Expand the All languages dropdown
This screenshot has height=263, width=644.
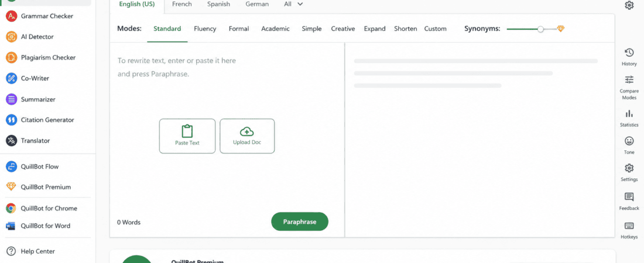[294, 4]
